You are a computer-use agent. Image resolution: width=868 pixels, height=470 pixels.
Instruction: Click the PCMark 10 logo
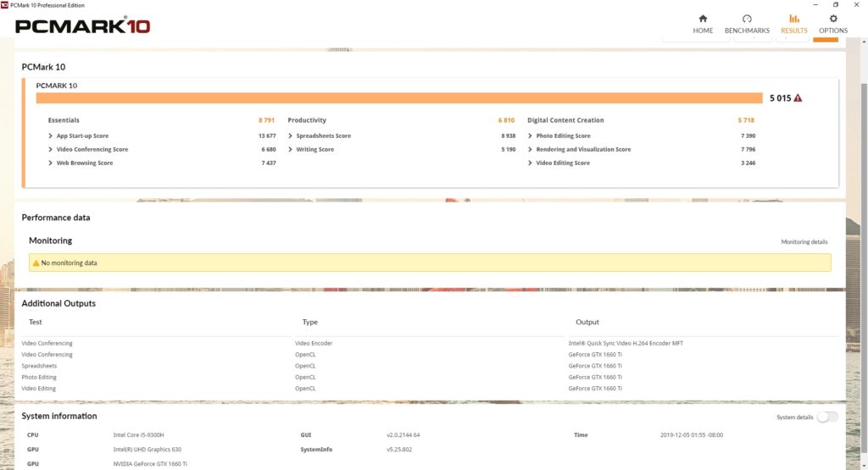(x=82, y=26)
